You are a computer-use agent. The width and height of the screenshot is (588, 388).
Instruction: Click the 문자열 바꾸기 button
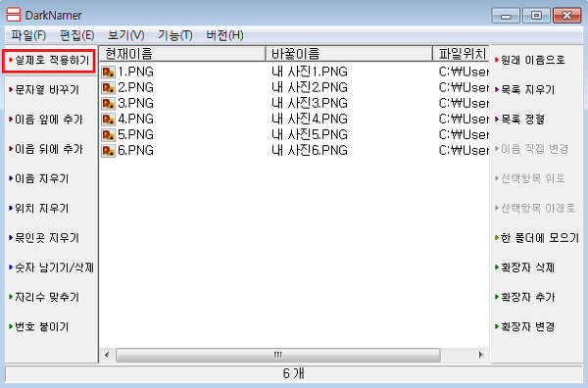click(x=44, y=89)
